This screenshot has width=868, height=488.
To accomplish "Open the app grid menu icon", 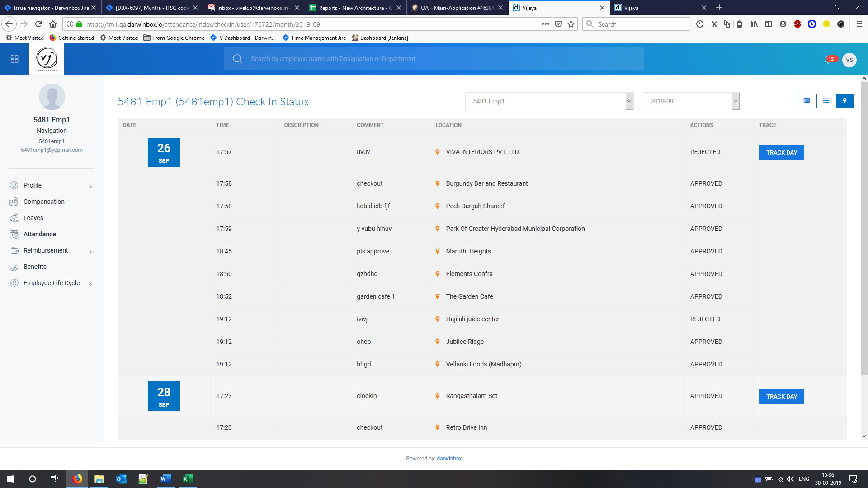I will (14, 59).
